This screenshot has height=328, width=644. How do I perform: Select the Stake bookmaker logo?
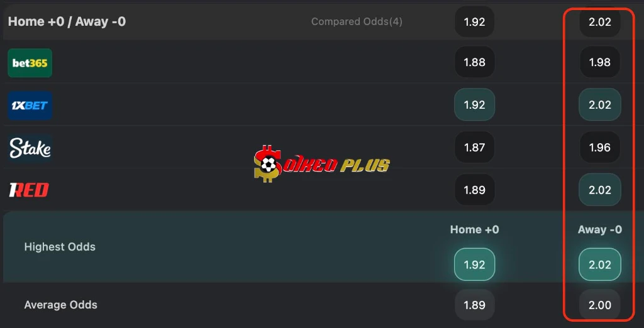pos(30,148)
